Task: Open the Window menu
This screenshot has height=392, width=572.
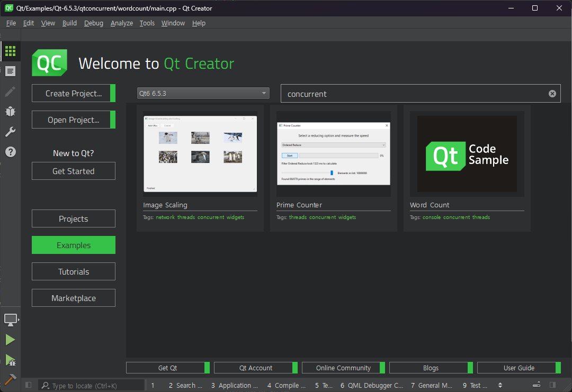Action: [x=173, y=23]
